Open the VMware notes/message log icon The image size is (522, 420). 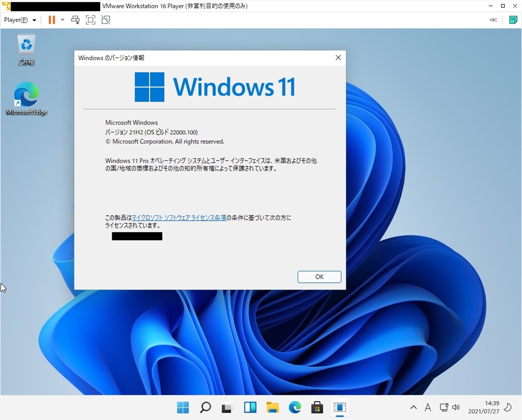pos(513,20)
